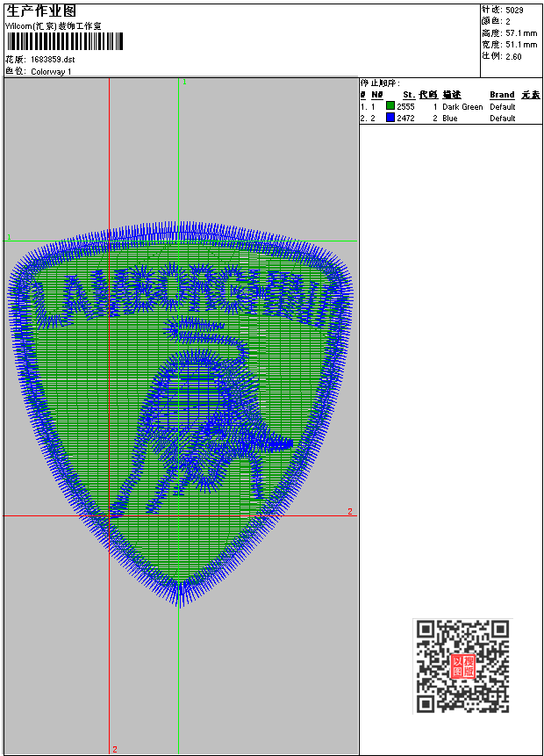The width and height of the screenshot is (544, 756).
Task: Select stitch count 2472 in row 2
Action: (x=405, y=119)
